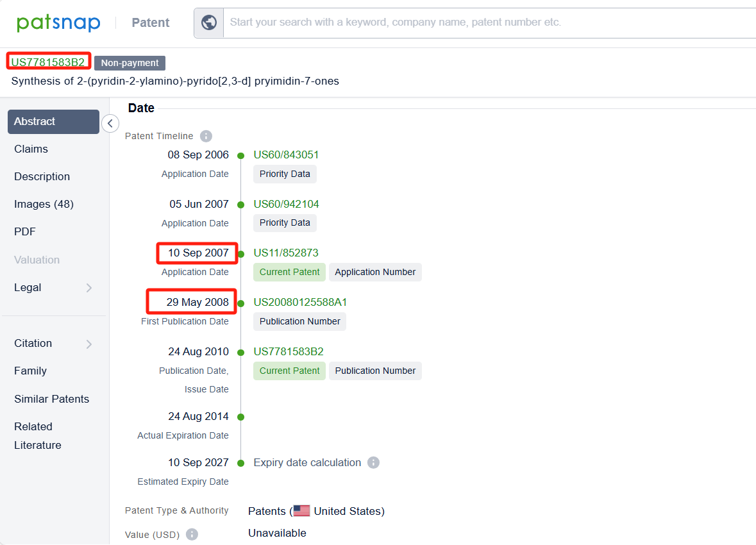Open publication US20080125588A1 link

pyautogui.click(x=300, y=302)
